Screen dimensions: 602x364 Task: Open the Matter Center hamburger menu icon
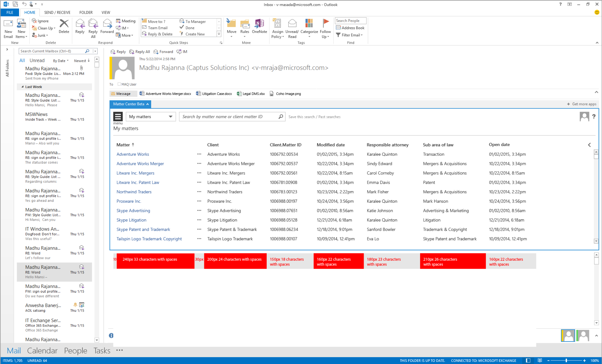[x=118, y=117]
